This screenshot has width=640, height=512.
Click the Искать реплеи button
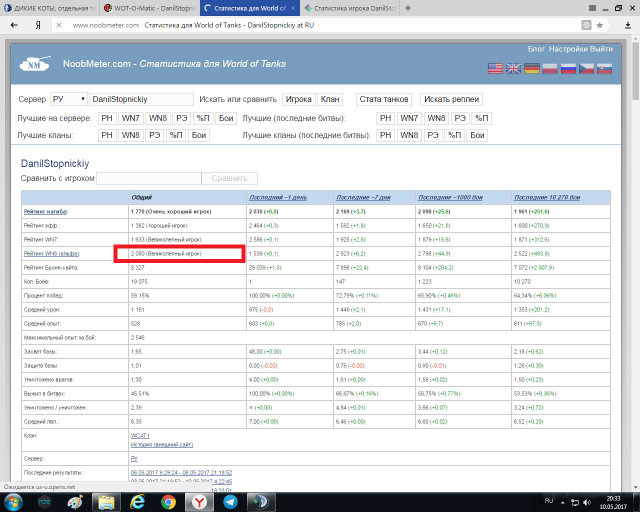tap(451, 100)
